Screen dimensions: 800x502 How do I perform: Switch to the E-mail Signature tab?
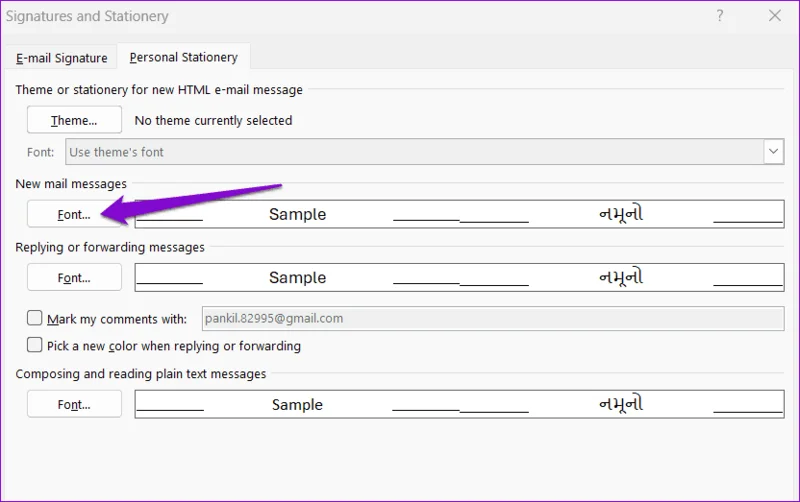pos(62,58)
